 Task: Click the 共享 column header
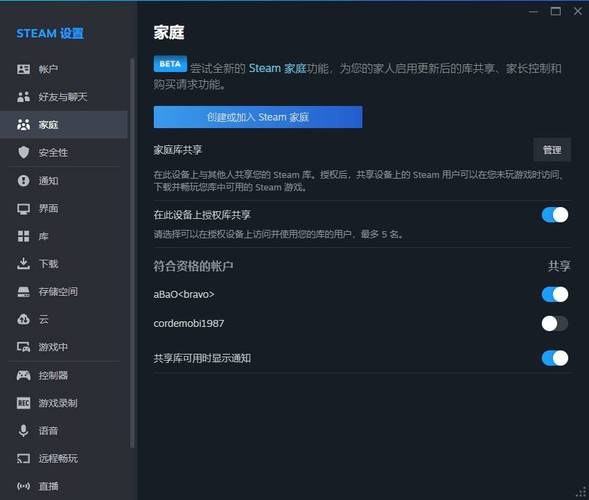(x=559, y=266)
